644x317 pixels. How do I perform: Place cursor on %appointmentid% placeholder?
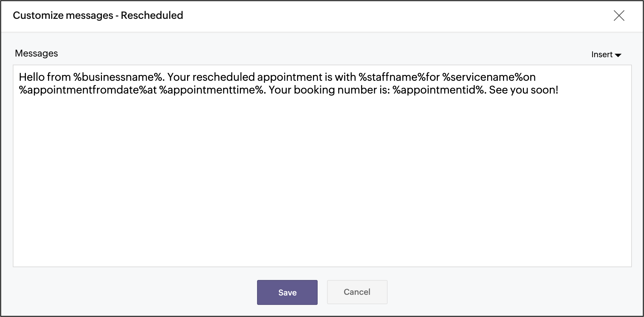click(x=438, y=90)
